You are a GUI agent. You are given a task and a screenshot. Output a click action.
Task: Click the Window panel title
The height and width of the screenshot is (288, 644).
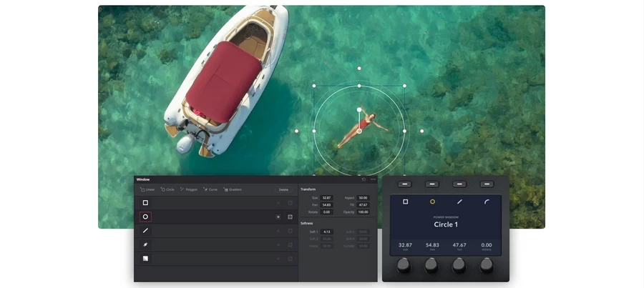coord(143,179)
